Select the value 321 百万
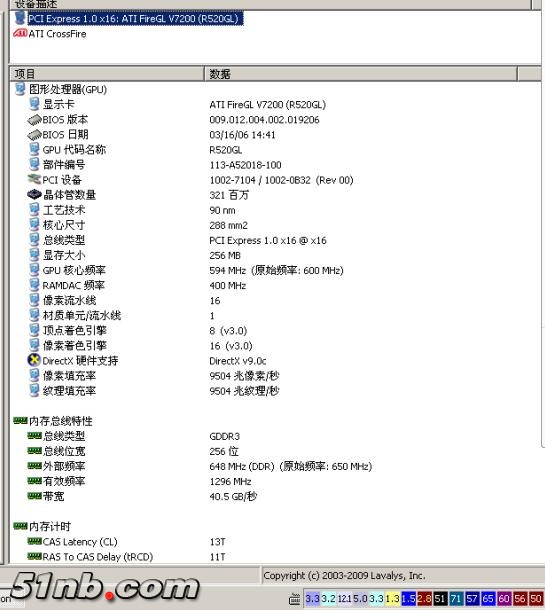Screen dimensions: 545x610 (229, 195)
